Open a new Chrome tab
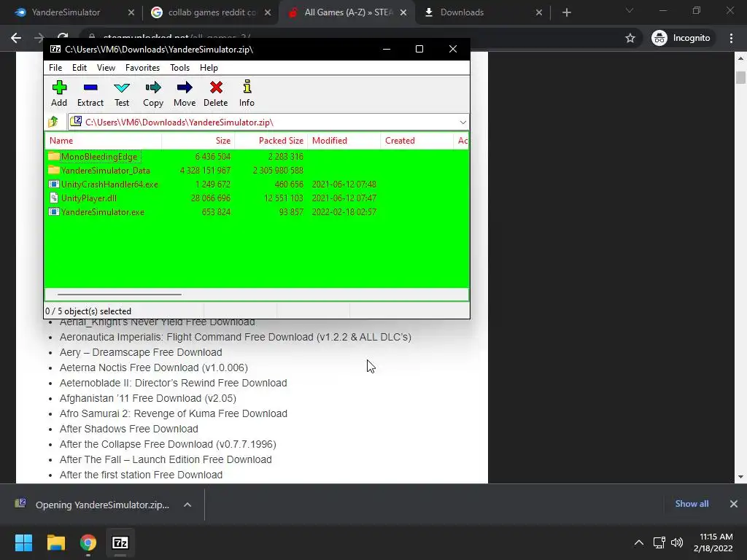This screenshot has width=747, height=560. click(566, 12)
